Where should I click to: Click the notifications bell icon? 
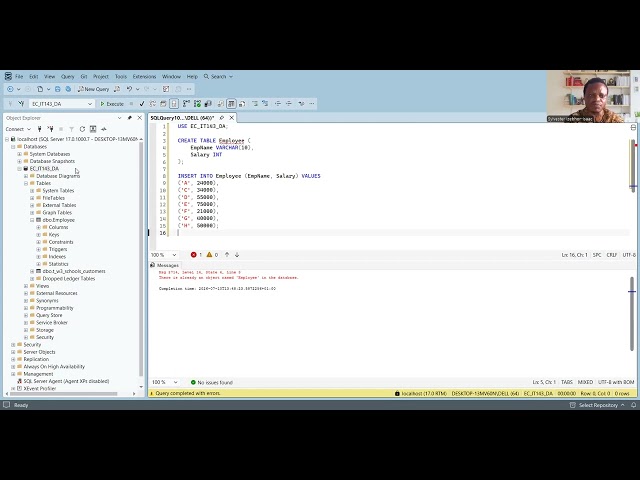pos(633,405)
